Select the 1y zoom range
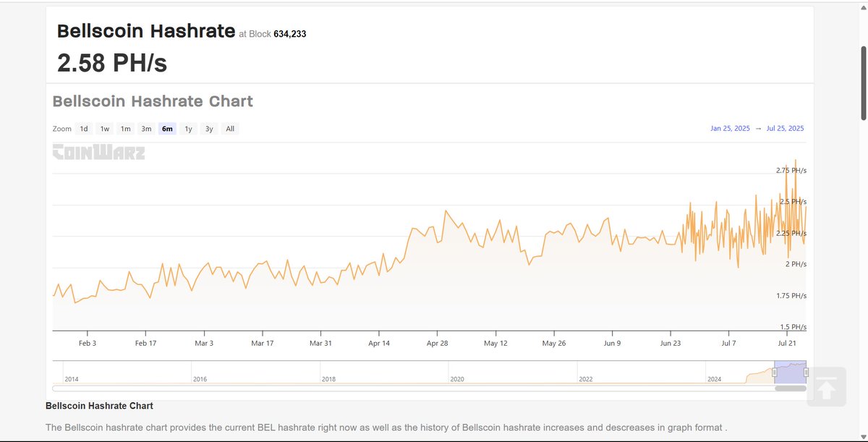868x442 pixels. pos(188,129)
